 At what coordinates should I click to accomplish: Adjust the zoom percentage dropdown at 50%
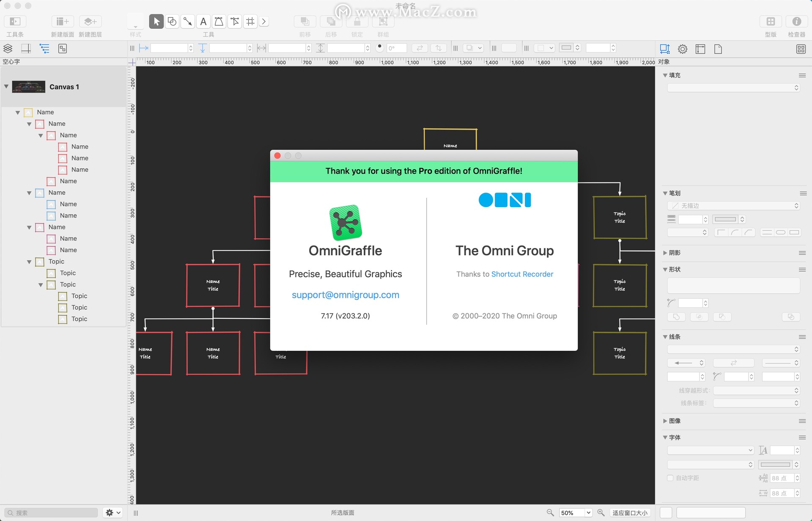point(576,513)
